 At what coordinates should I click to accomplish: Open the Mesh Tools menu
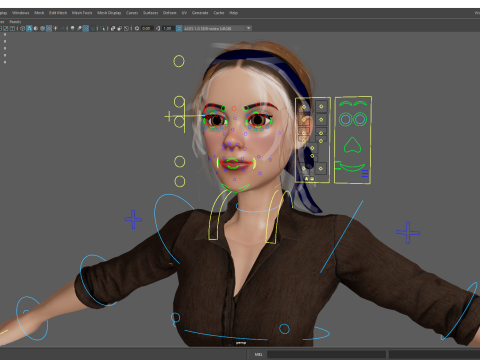point(82,13)
